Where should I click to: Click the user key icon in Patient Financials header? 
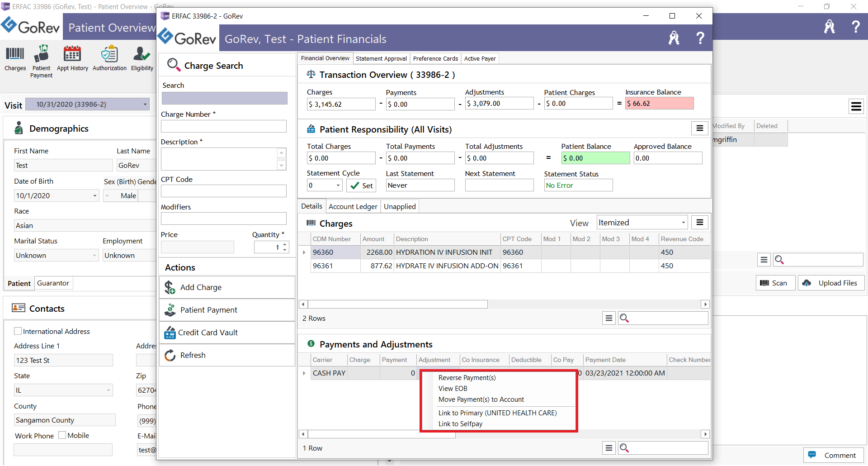[674, 38]
